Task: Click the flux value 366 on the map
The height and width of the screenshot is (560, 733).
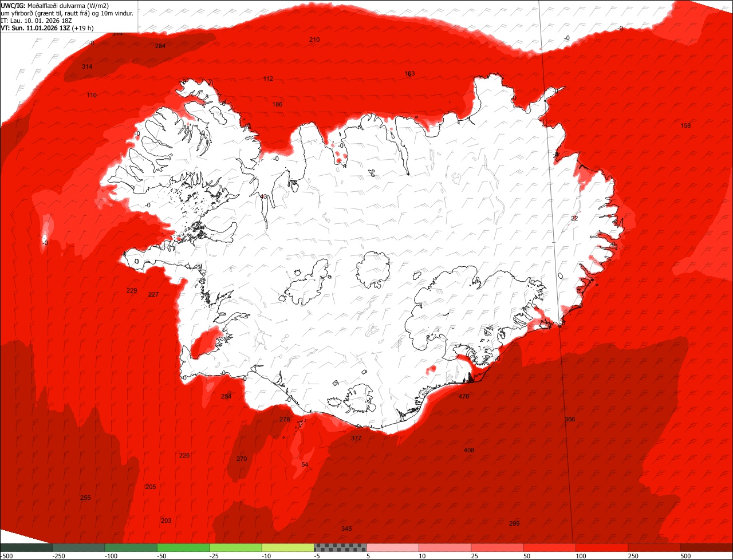Action: (x=570, y=419)
